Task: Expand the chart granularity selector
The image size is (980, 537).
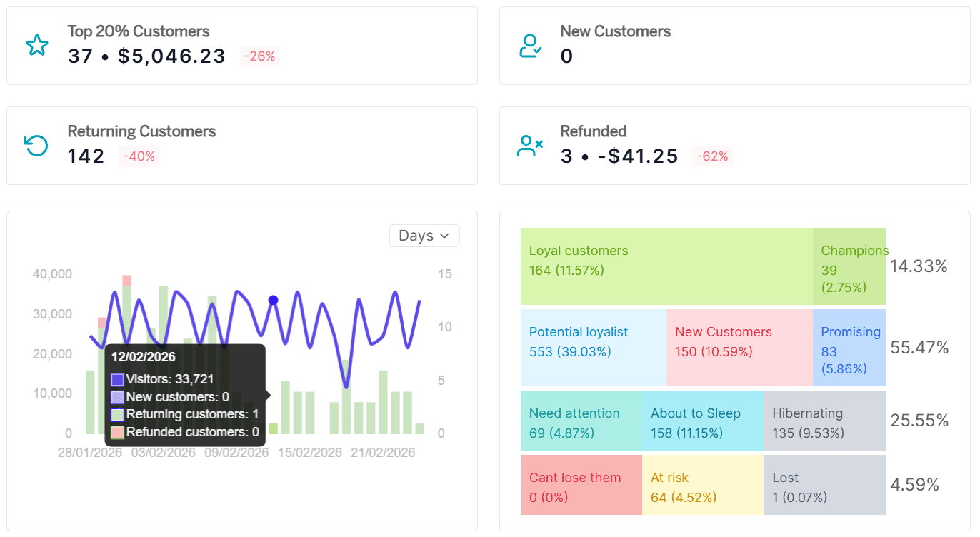Action: click(x=424, y=236)
